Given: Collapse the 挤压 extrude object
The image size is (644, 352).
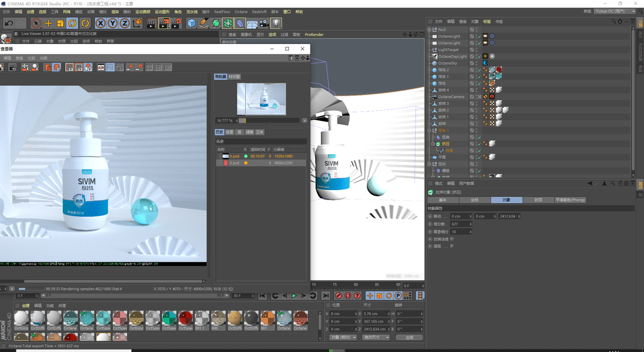Looking at the screenshot, I should click(x=433, y=144).
